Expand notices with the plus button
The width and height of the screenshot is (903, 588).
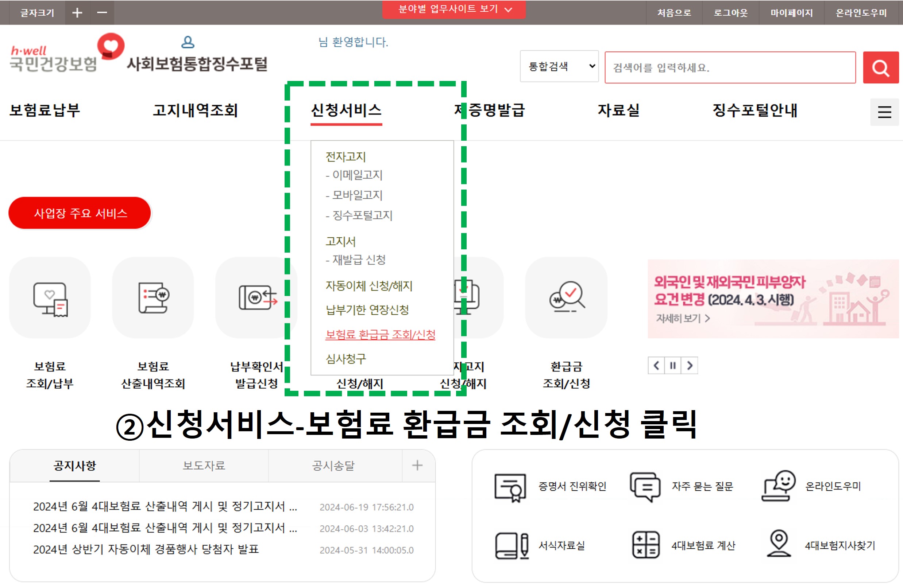417,466
